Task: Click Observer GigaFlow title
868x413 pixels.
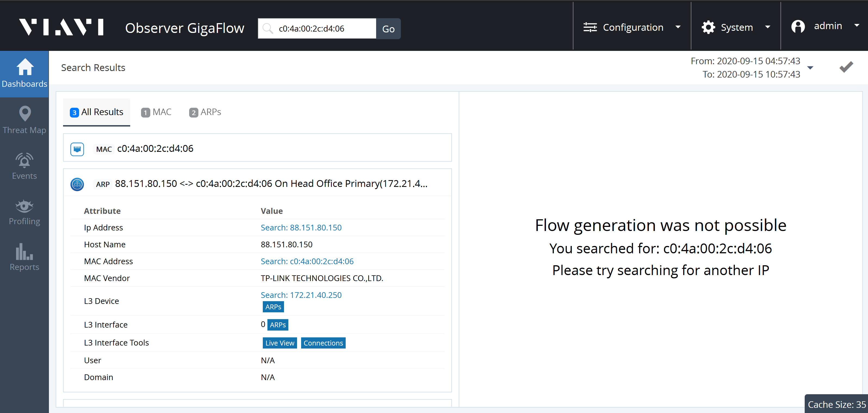Action: tap(185, 28)
